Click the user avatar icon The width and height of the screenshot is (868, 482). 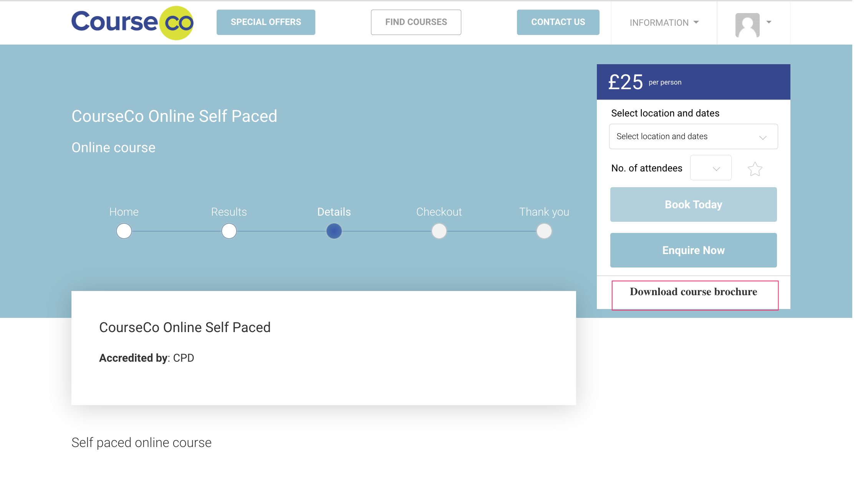747,25
